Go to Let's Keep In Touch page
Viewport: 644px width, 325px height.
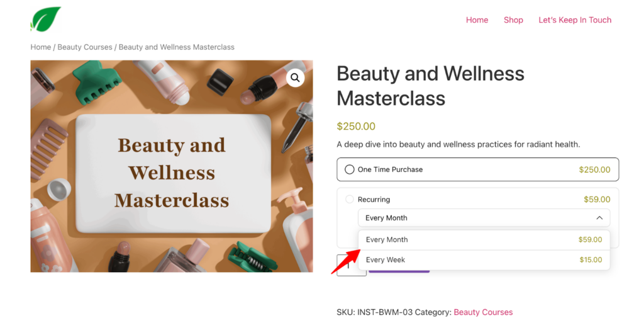[x=575, y=20]
